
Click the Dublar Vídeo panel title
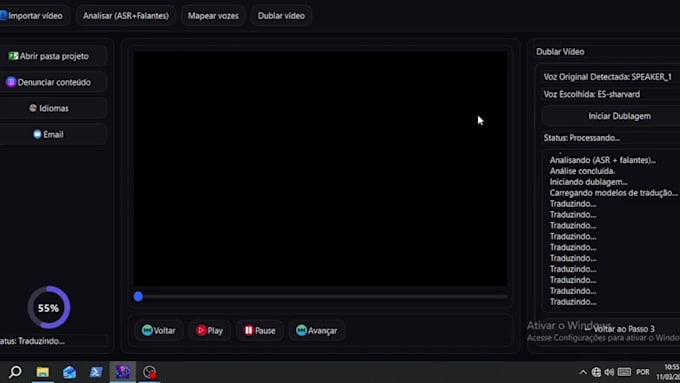point(560,52)
